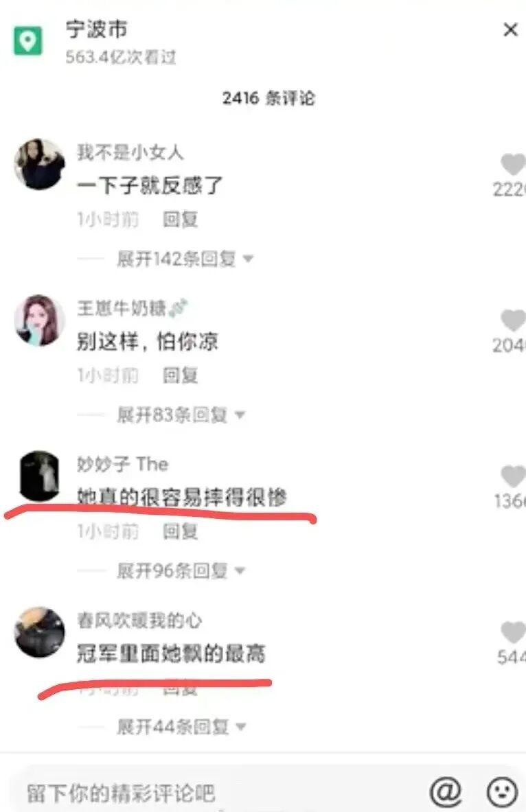Screen dimensions: 526x812
Task: Tap the green location pin icon
Action: [x=27, y=40]
